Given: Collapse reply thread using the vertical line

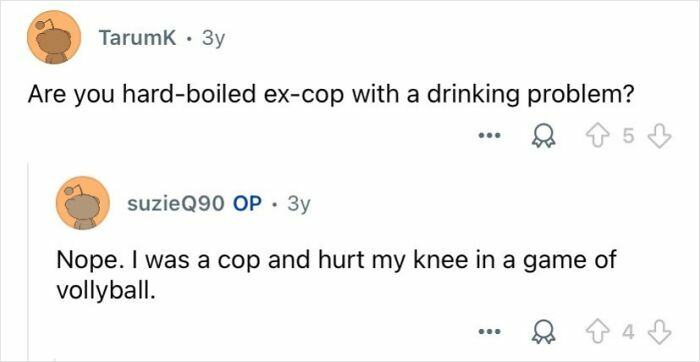Looking at the screenshot, I should point(29,261).
